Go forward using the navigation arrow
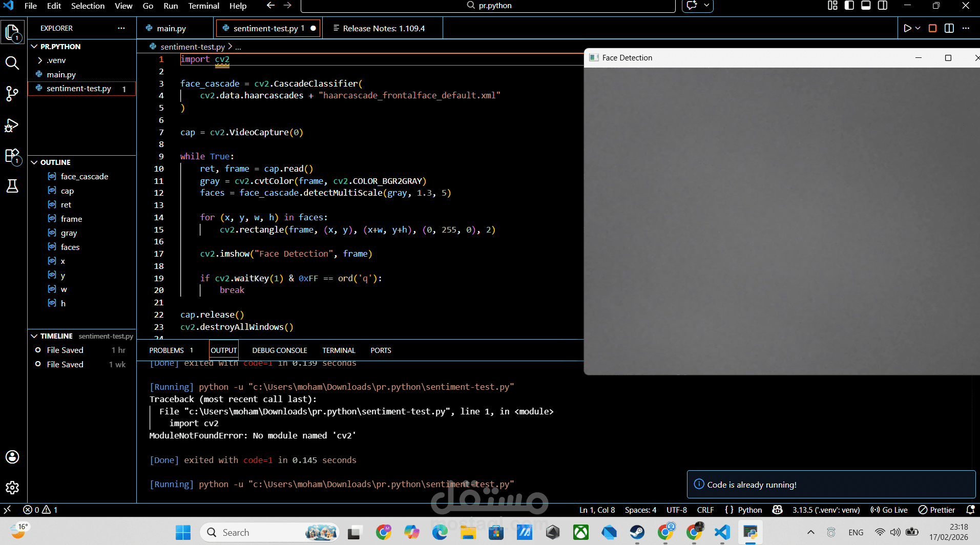The width and height of the screenshot is (980, 545). [288, 6]
